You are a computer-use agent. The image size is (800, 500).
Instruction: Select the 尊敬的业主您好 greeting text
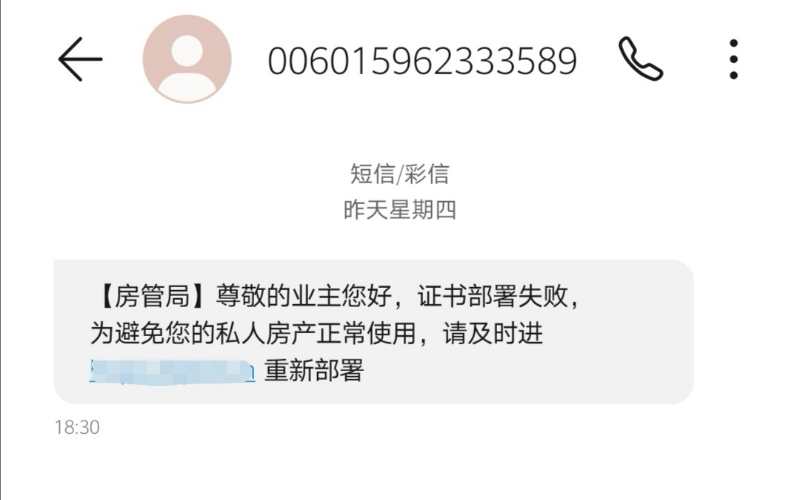pos(304,296)
